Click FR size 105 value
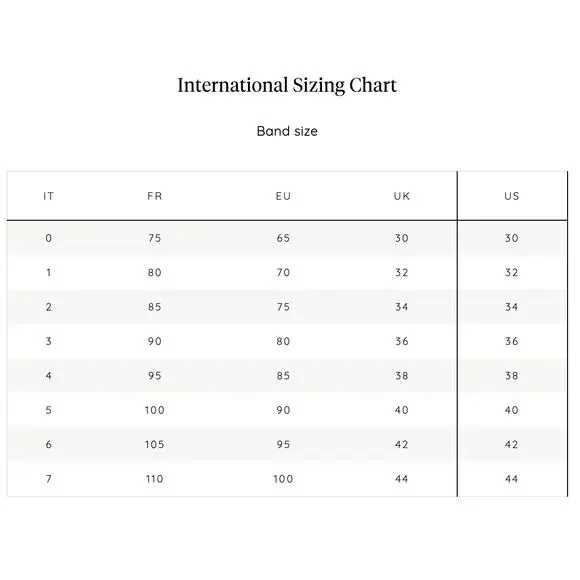The width and height of the screenshot is (580, 580). click(x=155, y=445)
